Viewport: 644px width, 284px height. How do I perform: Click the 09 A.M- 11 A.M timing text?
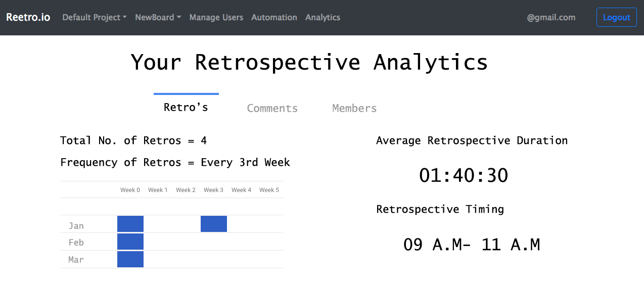tap(472, 245)
